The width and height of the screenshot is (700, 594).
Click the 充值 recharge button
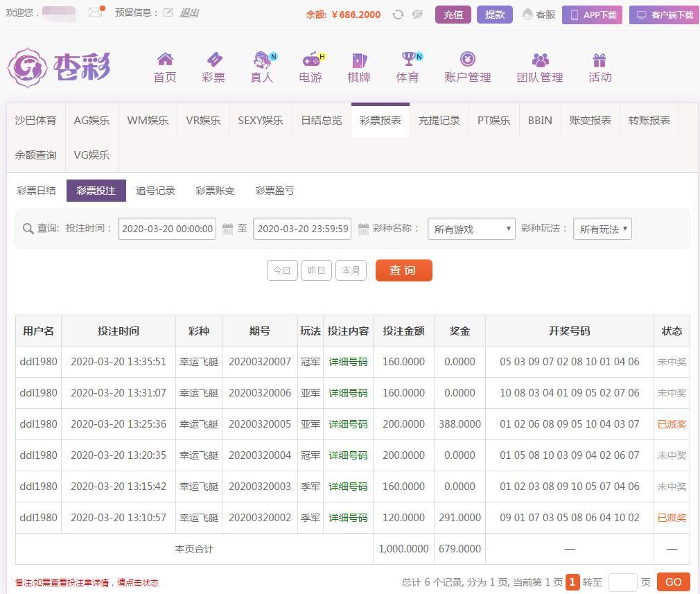click(x=453, y=15)
